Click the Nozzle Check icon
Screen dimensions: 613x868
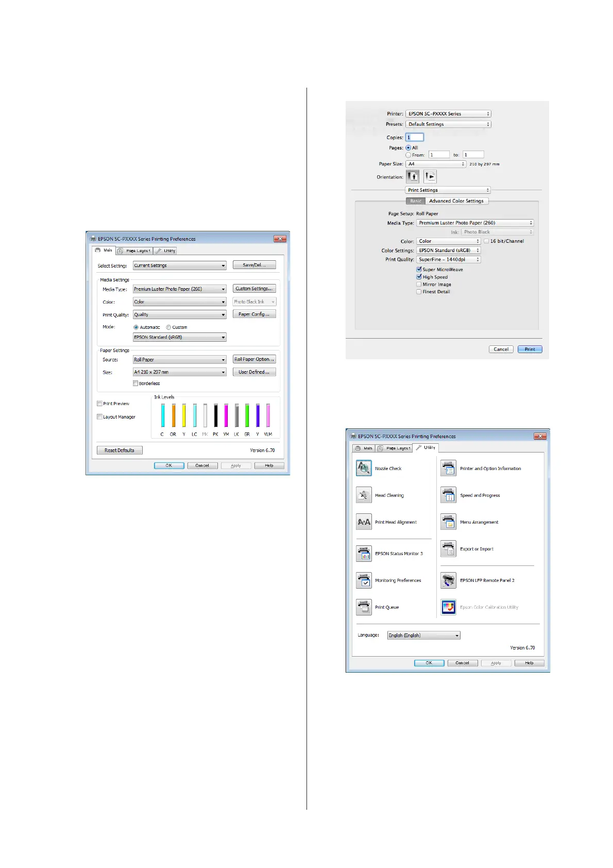pyautogui.click(x=364, y=468)
